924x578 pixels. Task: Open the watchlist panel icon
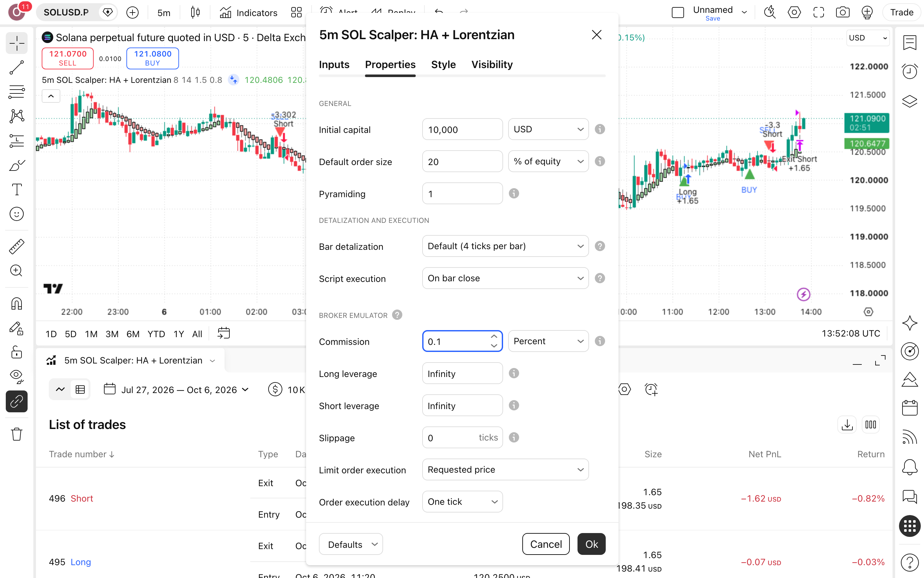910,42
